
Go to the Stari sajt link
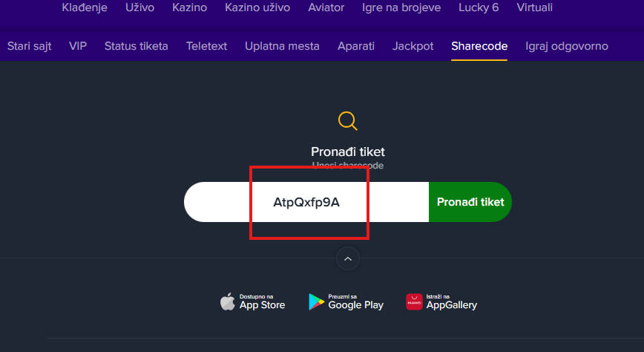[30, 46]
